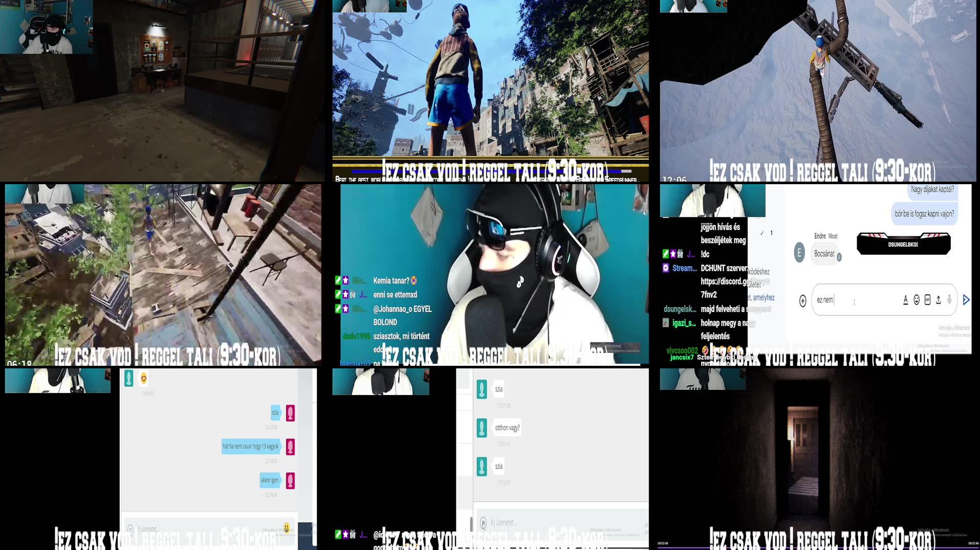Click the 'bőribe is fogsz kapni vajon?' bubble
The height and width of the screenshot is (550, 980).
(924, 214)
